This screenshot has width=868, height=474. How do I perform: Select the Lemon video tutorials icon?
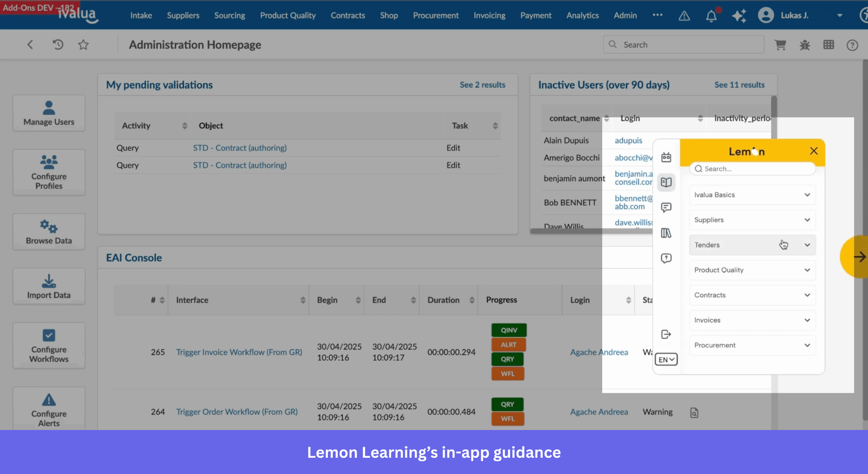[666, 157]
